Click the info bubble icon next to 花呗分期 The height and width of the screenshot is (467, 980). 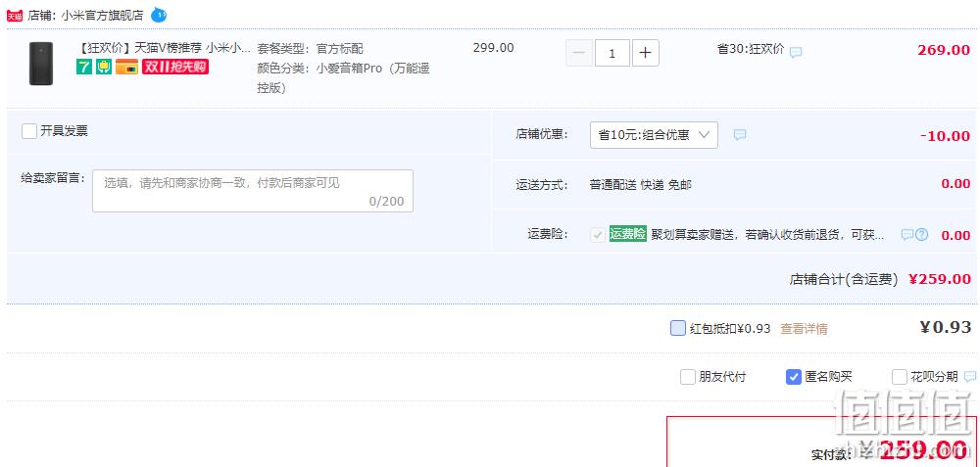coord(970,377)
